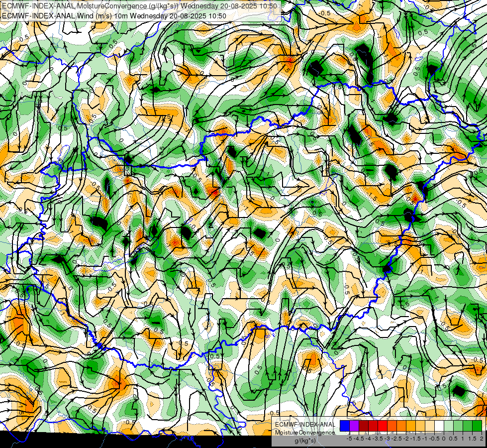This screenshot has width=487, height=448.
Task: Click the legend tick label 2
Action: pos(482,439)
